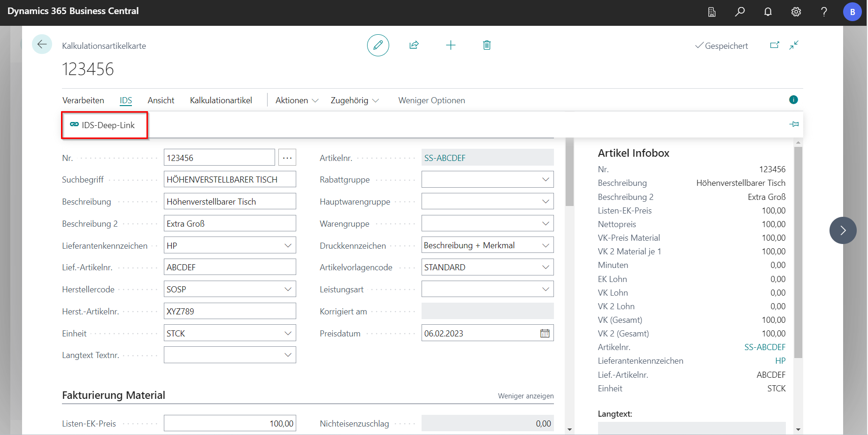Screen dimensions: 868x435
Task: Pin the action bar with pin icon
Action: (794, 124)
